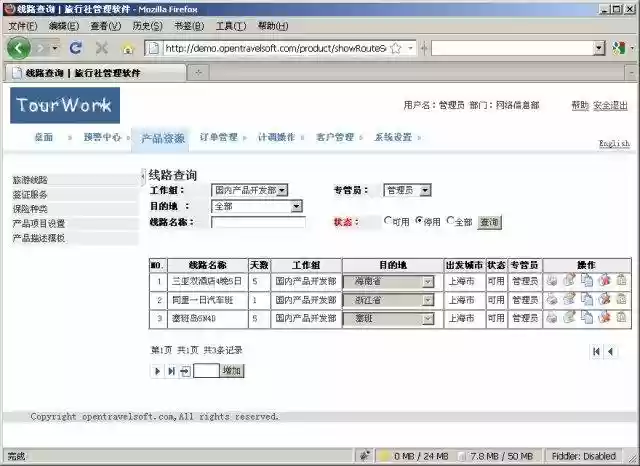640x466 pixels.
Task: Click the printer icon for 三亚双酒店4晚5日 row
Action: [x=552, y=281]
